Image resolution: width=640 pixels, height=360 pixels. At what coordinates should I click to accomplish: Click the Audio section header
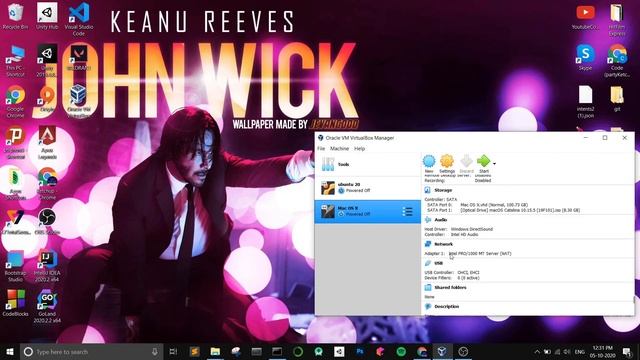tap(441, 220)
